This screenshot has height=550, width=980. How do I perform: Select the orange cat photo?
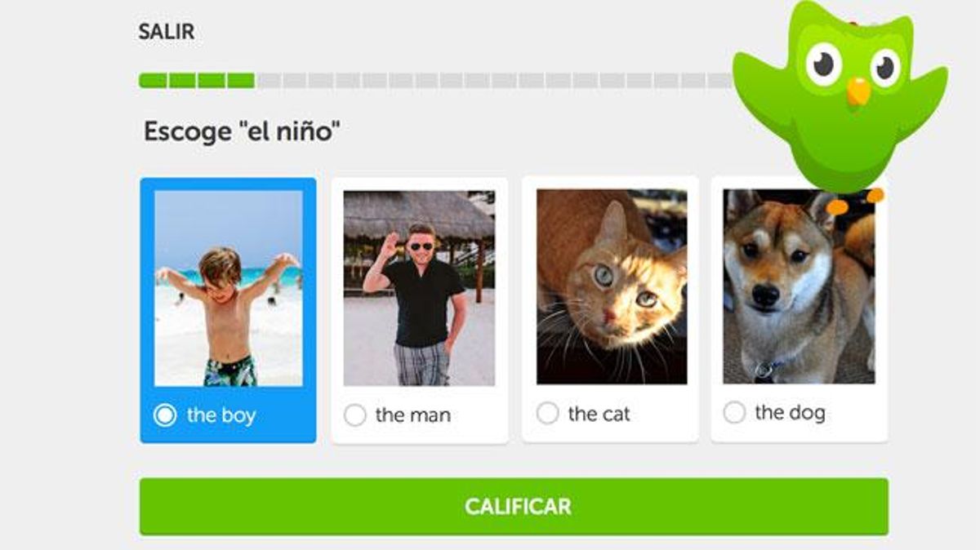point(611,286)
